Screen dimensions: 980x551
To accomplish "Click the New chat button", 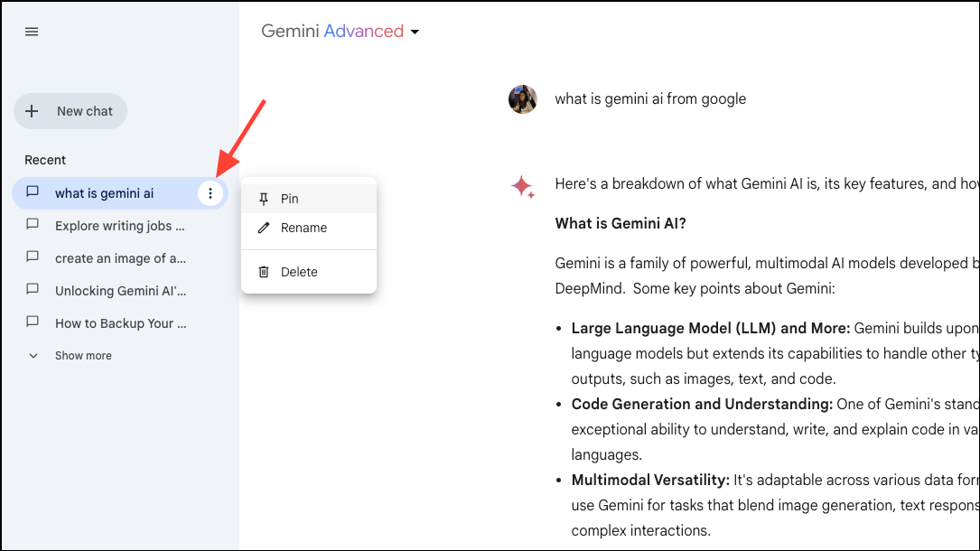I will [x=70, y=110].
